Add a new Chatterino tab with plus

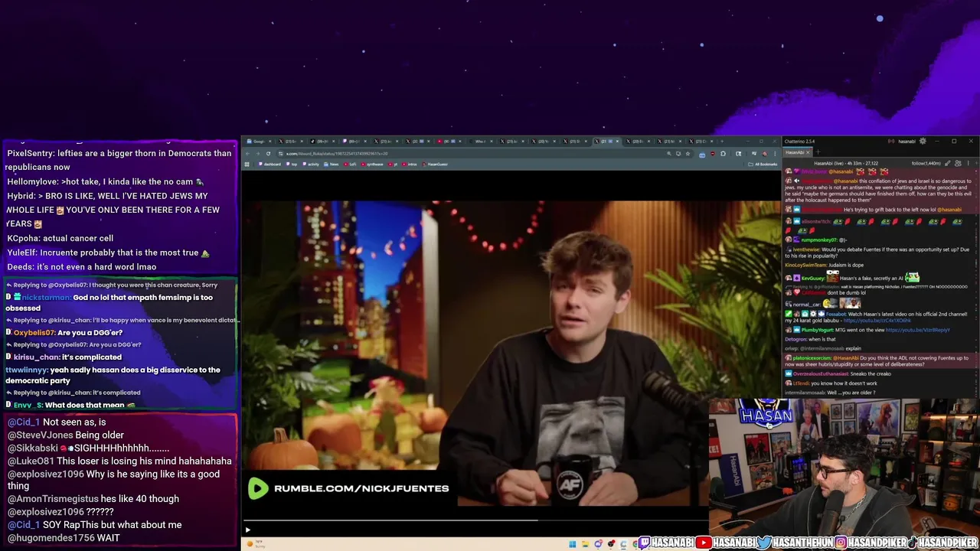click(x=818, y=152)
